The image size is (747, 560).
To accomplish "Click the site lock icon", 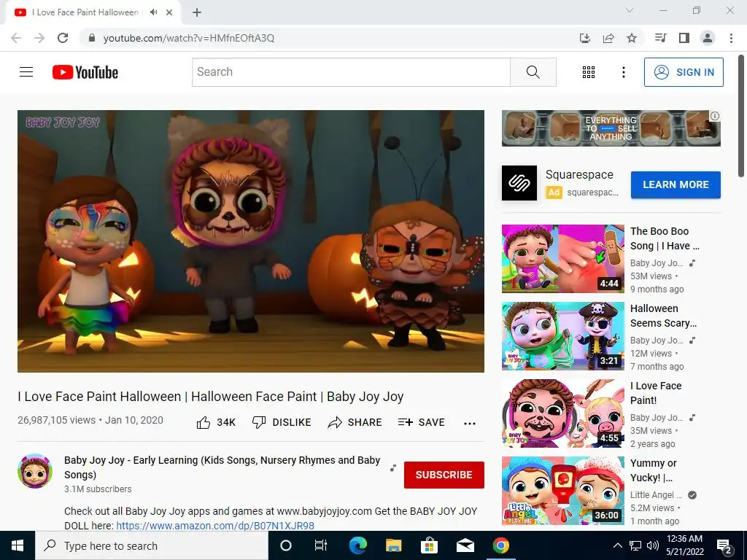I will point(92,38).
